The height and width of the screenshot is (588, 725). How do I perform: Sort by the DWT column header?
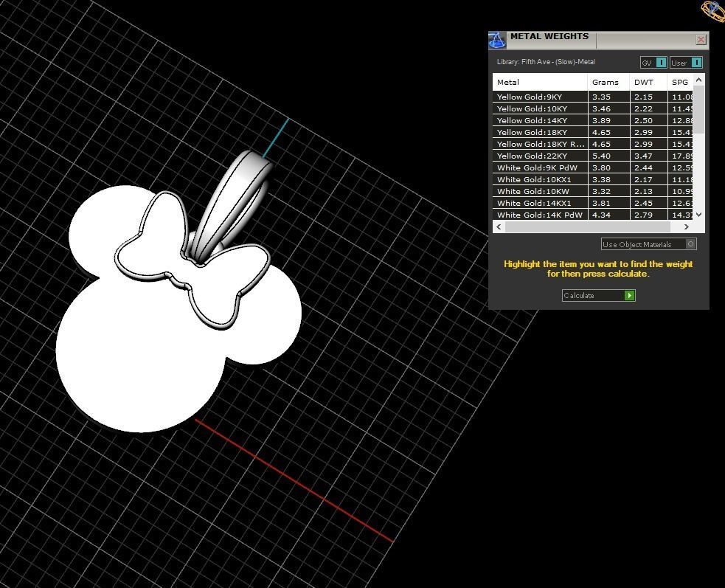pos(648,82)
